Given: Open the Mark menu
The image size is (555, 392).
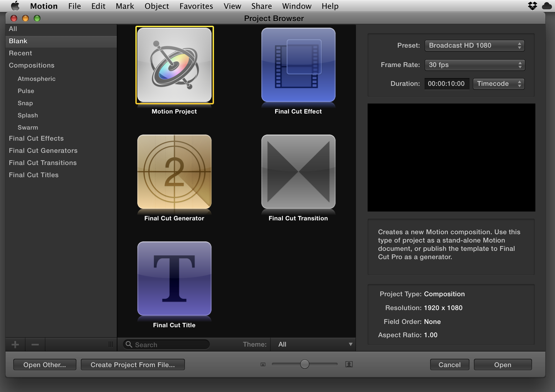Looking at the screenshot, I should tap(125, 6).
